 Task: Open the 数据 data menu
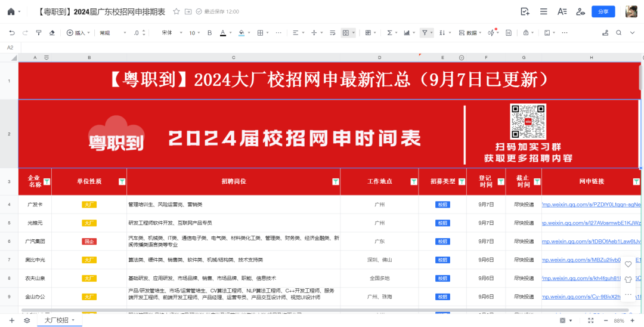point(470,33)
